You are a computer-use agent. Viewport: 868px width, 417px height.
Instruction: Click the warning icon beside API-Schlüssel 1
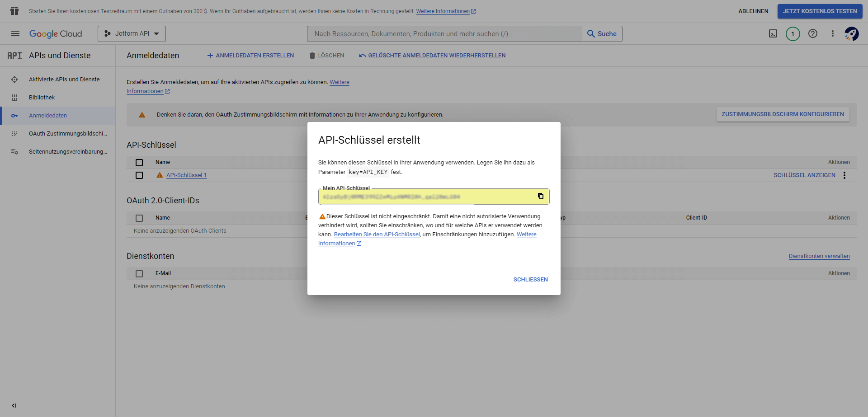[x=160, y=175]
